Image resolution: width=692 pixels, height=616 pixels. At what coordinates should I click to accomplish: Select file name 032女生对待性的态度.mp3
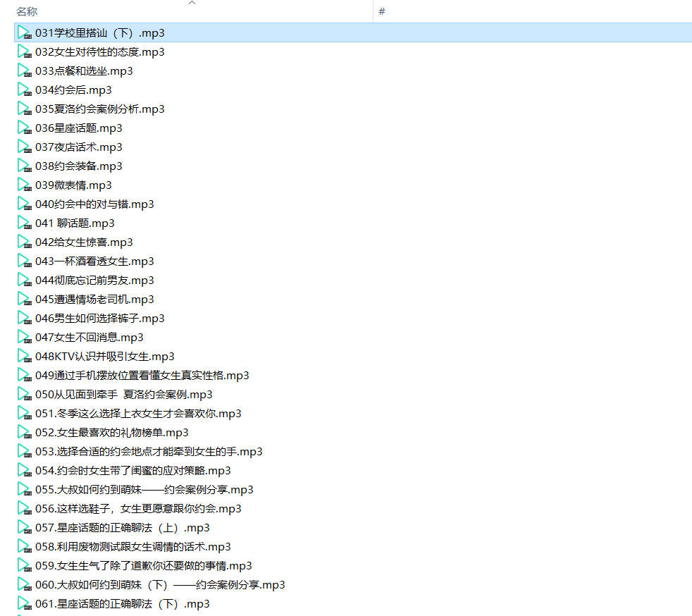pos(100,52)
